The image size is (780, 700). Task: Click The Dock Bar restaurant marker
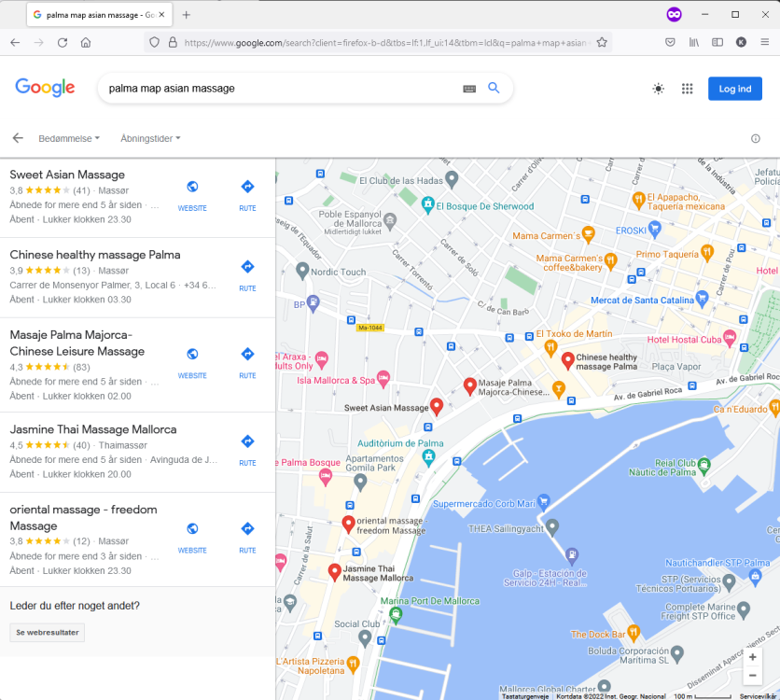[633, 633]
